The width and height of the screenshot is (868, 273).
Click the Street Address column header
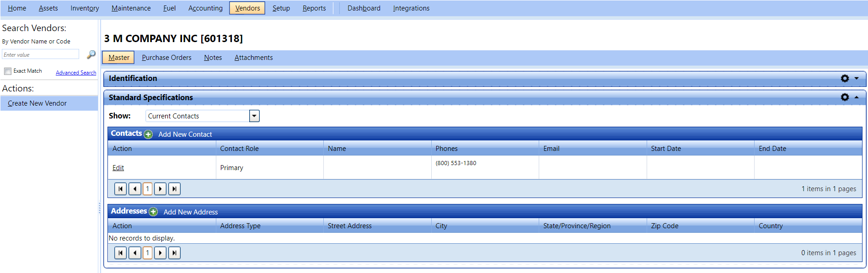377,226
